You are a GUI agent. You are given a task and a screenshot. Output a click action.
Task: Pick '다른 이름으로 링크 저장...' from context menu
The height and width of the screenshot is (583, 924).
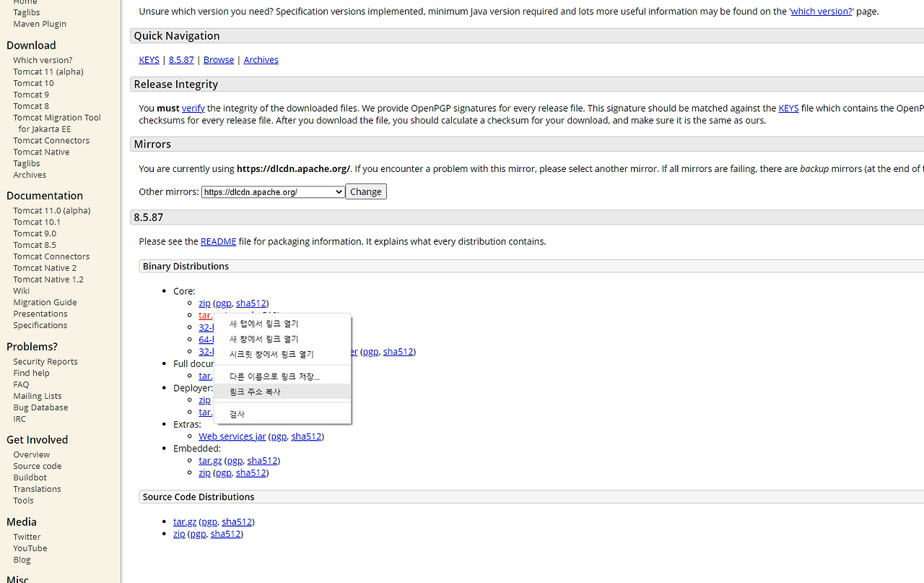282,376
